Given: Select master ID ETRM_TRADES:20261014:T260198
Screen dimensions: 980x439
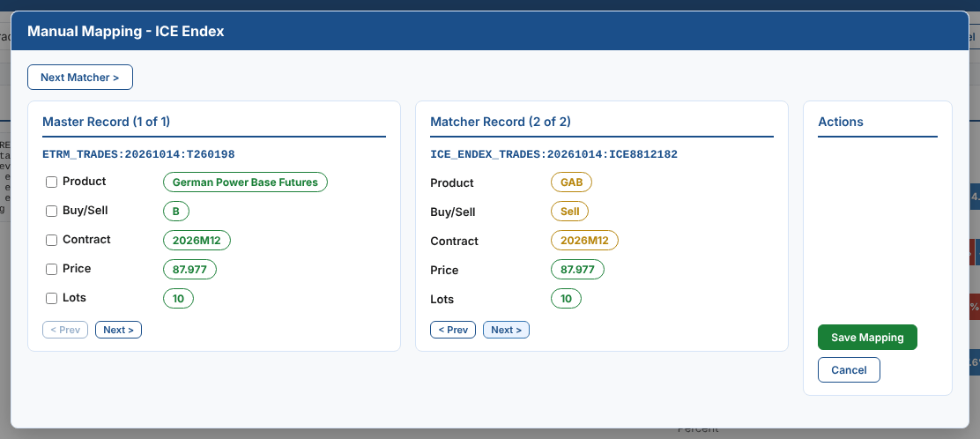Looking at the screenshot, I should pyautogui.click(x=138, y=154).
